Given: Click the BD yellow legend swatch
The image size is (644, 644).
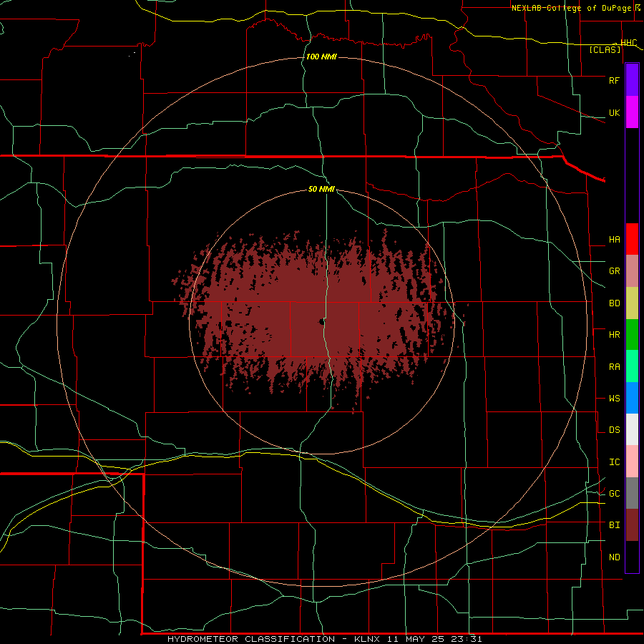Looking at the screenshot, I should click(x=632, y=303).
